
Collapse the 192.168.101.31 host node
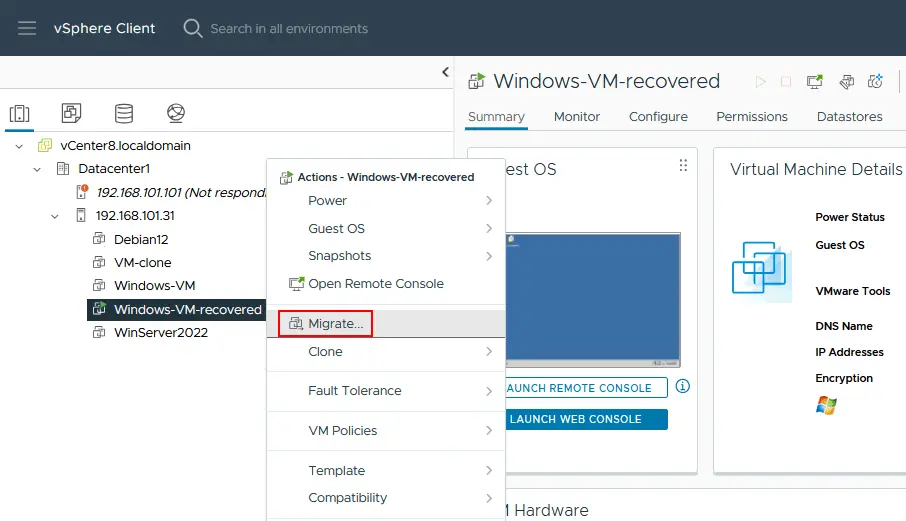point(54,217)
